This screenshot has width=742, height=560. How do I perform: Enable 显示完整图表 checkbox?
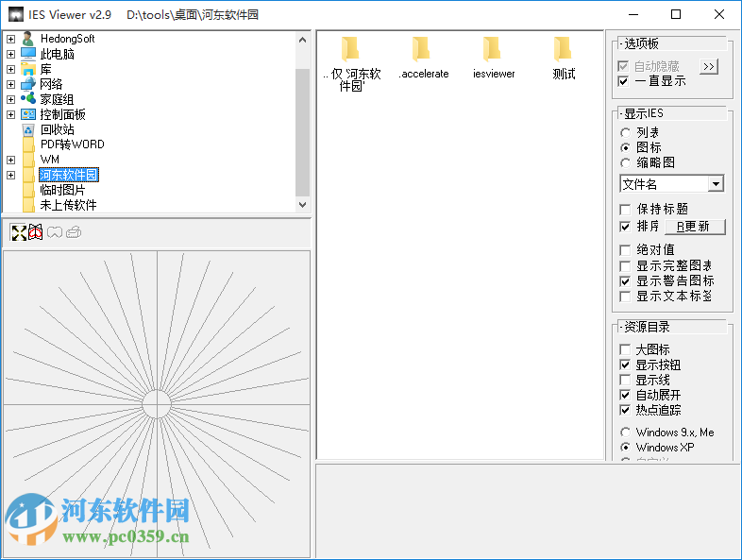click(x=625, y=266)
